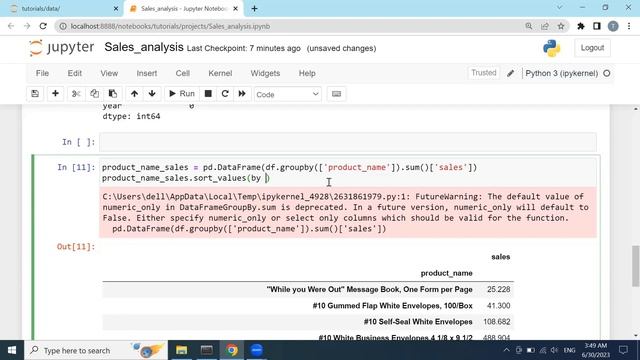Insert a cell below with plus icon

[55, 94]
